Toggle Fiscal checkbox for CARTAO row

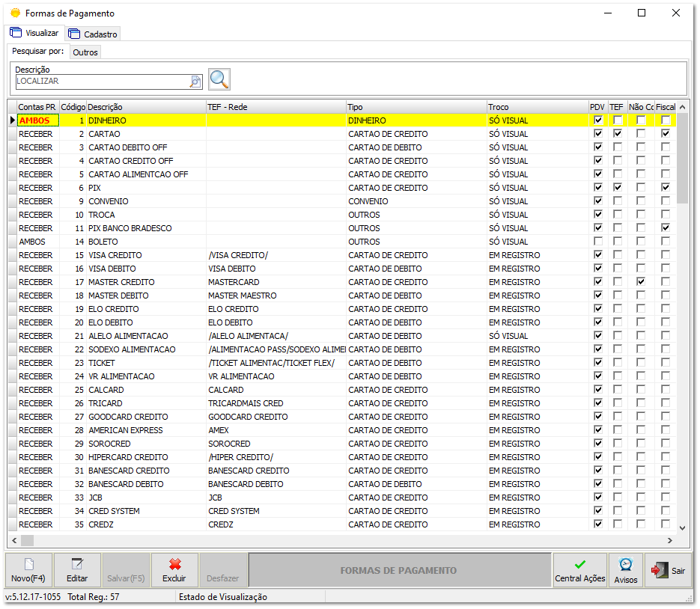click(x=665, y=134)
